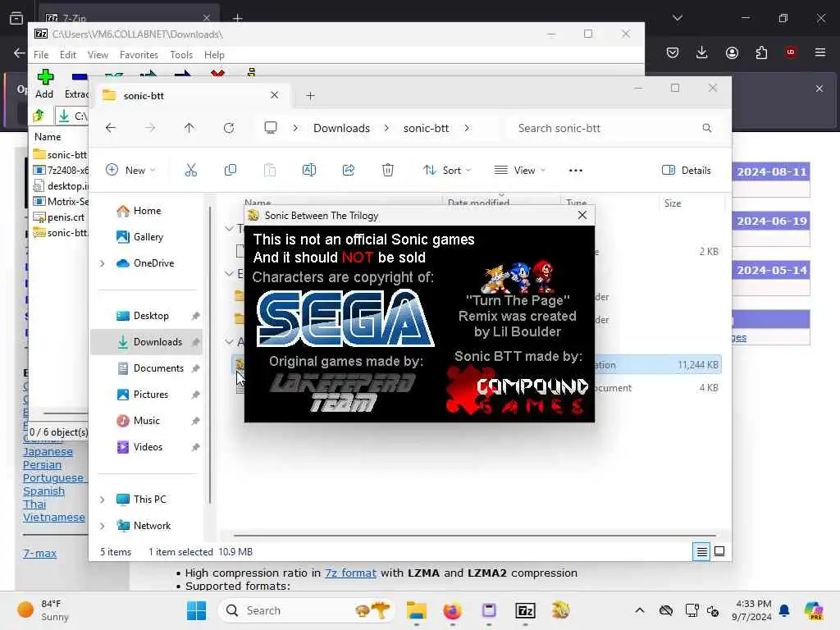Go up one folder level in Explorer
840x630 pixels.
[x=189, y=128]
